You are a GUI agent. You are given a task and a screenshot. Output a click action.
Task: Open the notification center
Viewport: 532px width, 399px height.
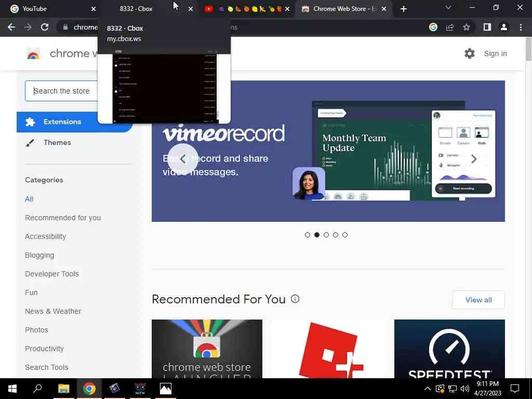pos(515,389)
